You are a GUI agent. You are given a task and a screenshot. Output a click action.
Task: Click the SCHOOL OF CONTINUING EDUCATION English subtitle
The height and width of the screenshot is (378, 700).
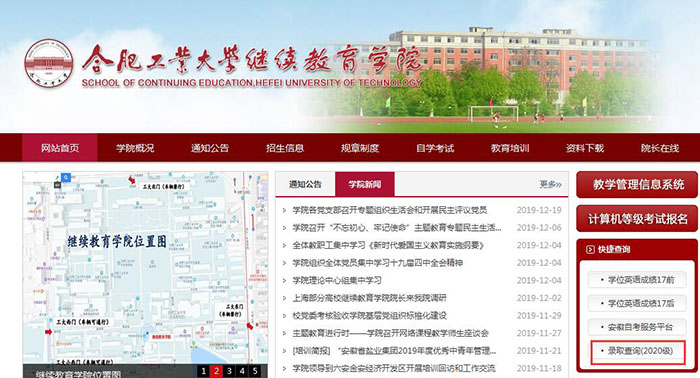pos(251,83)
